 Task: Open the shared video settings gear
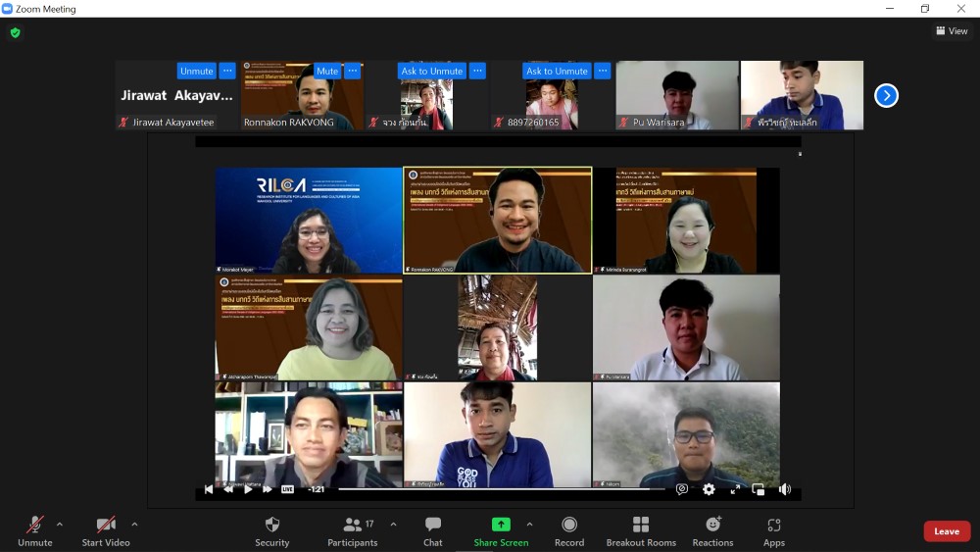709,489
